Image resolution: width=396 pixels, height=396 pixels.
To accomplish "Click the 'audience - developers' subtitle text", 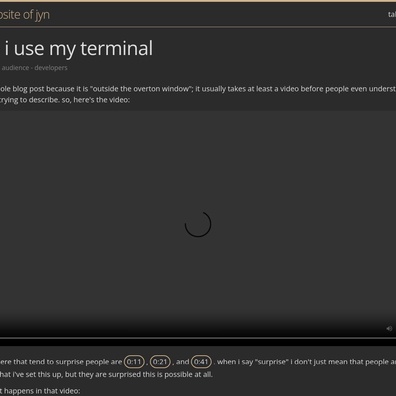I will tap(34, 68).
